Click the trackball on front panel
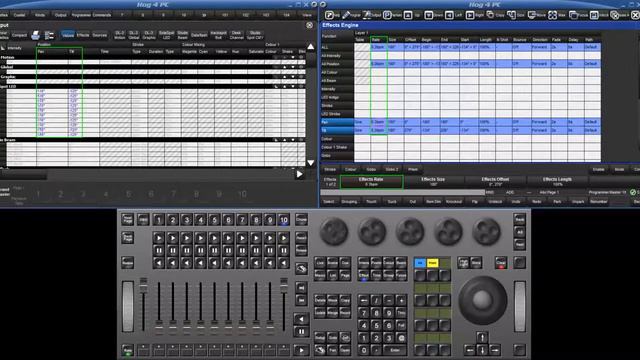 click(x=482, y=300)
